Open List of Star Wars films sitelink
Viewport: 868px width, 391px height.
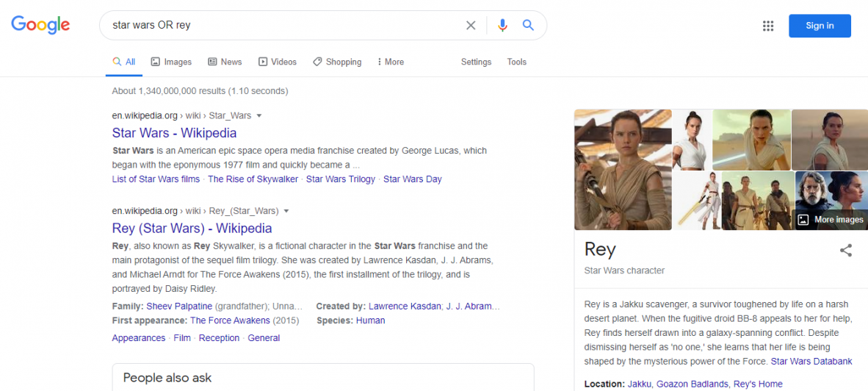tap(156, 179)
